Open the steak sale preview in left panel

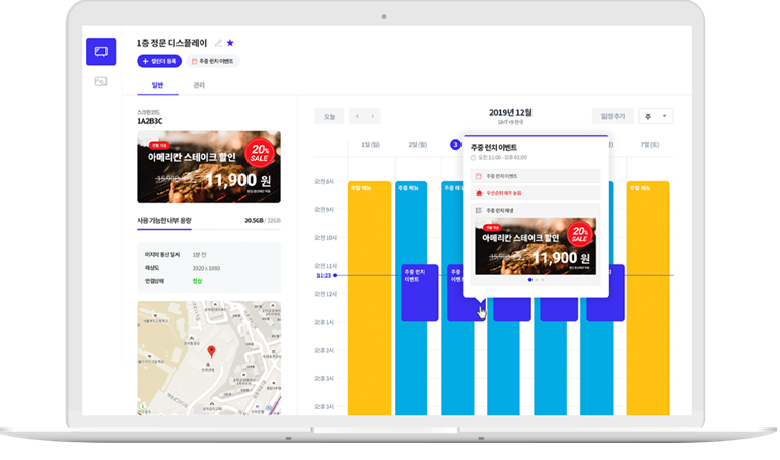click(209, 167)
